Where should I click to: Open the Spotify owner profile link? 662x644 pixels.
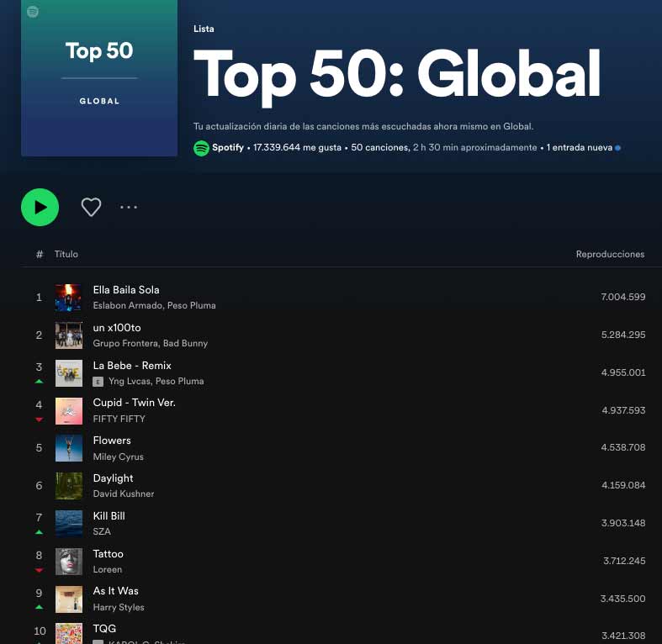pos(228,148)
